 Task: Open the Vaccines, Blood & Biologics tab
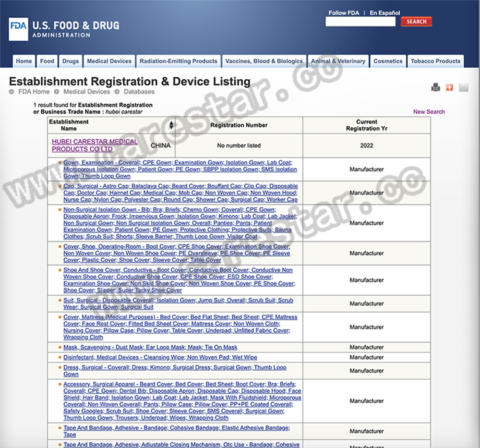264,61
